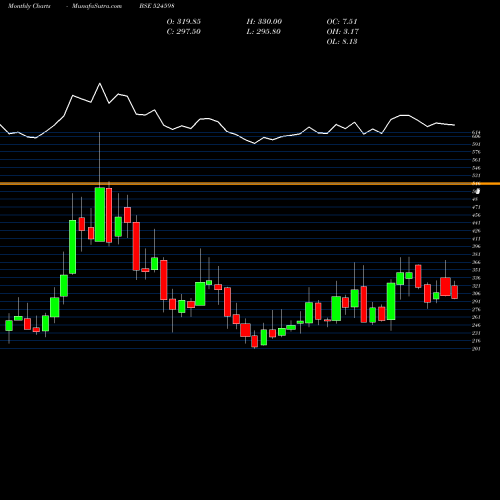Click the 291 price axis label
500x500 pixels.
(x=476, y=302)
